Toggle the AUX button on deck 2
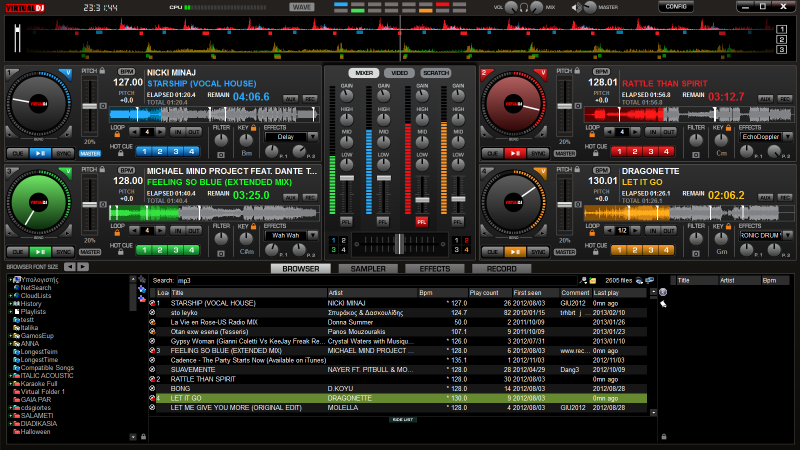Viewport: 800px width, 450px height. point(765,98)
